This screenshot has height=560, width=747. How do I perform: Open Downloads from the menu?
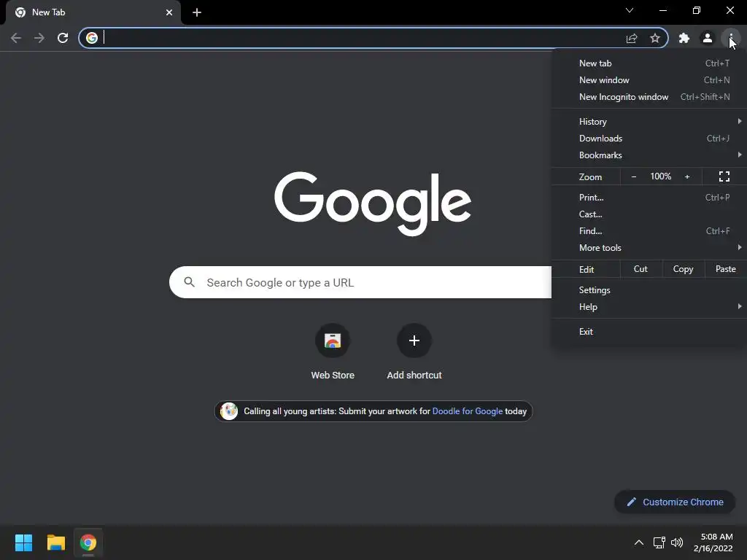tap(649, 138)
